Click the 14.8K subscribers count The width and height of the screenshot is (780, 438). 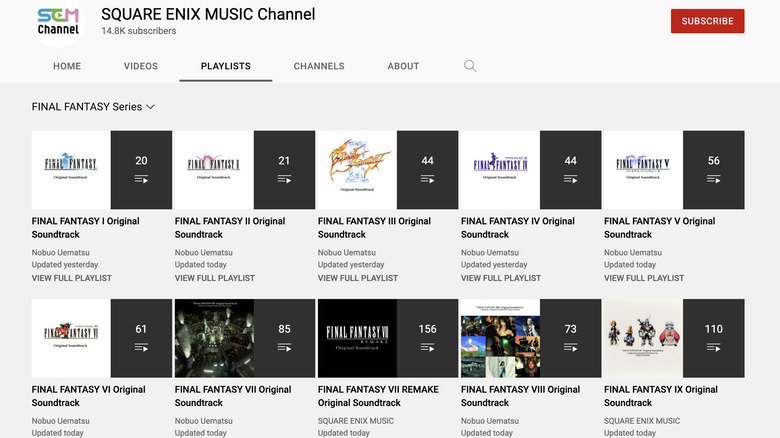click(139, 30)
